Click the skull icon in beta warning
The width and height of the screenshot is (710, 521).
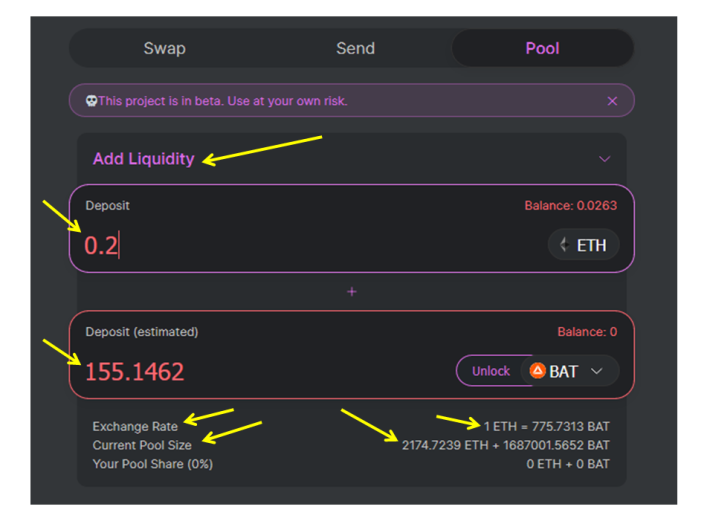tap(91, 101)
